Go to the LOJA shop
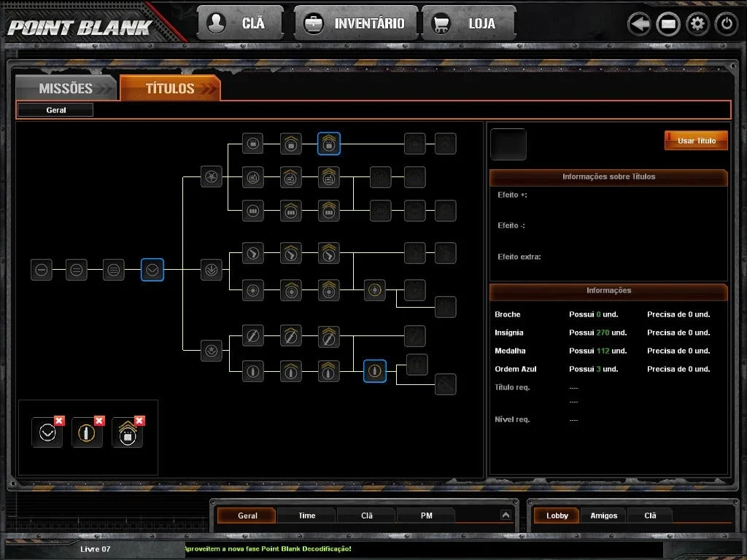 pyautogui.click(x=468, y=23)
